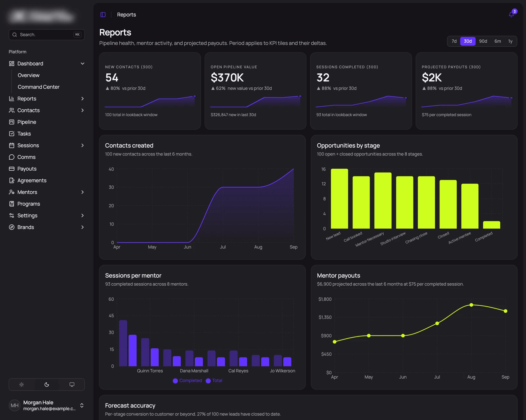Click the Dashboard grid icon

tap(12, 63)
